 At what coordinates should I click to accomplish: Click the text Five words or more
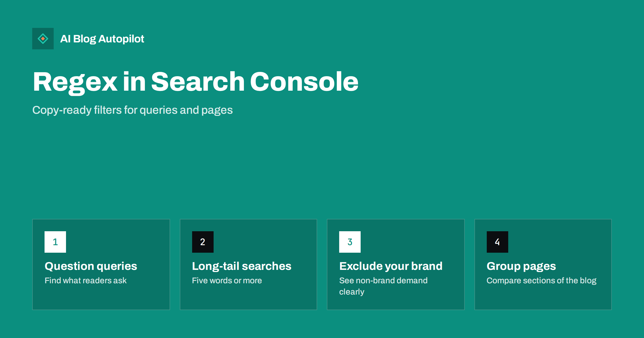(227, 280)
